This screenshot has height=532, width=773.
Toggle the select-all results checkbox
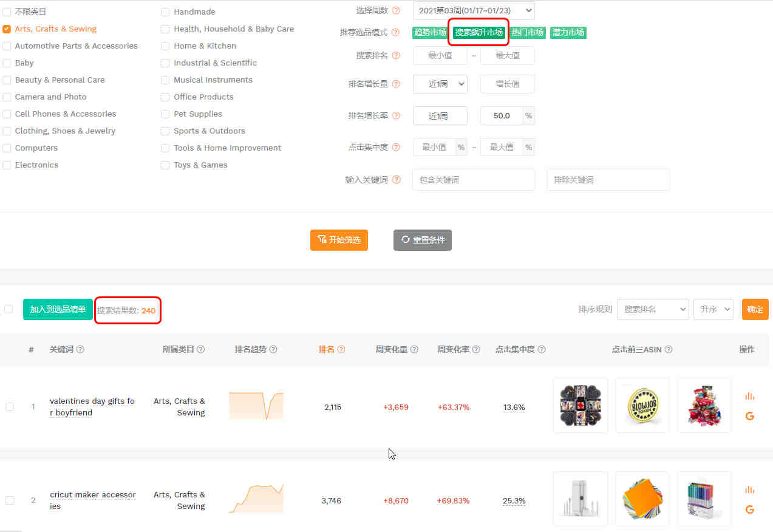(x=9, y=309)
